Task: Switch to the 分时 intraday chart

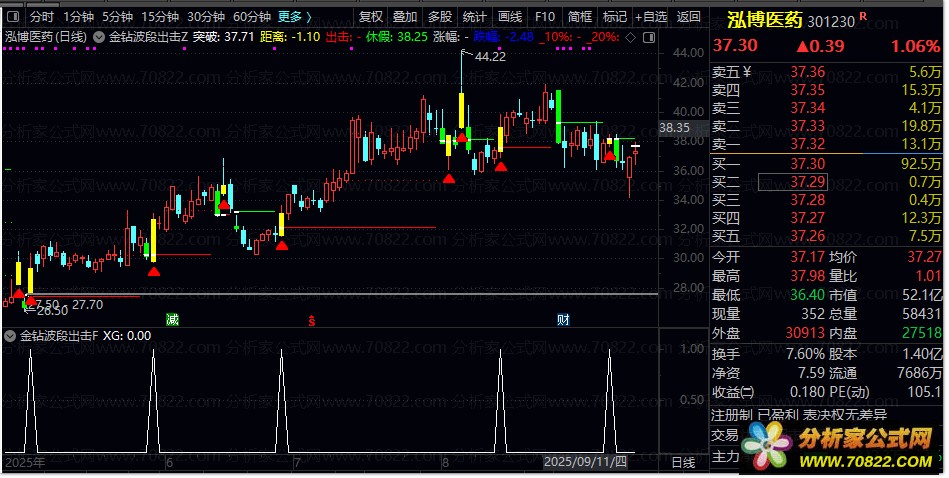Action: coord(42,17)
